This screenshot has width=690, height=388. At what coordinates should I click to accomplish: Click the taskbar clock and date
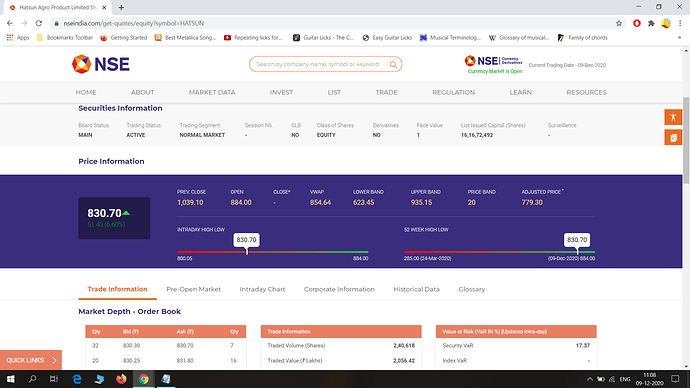650,379
